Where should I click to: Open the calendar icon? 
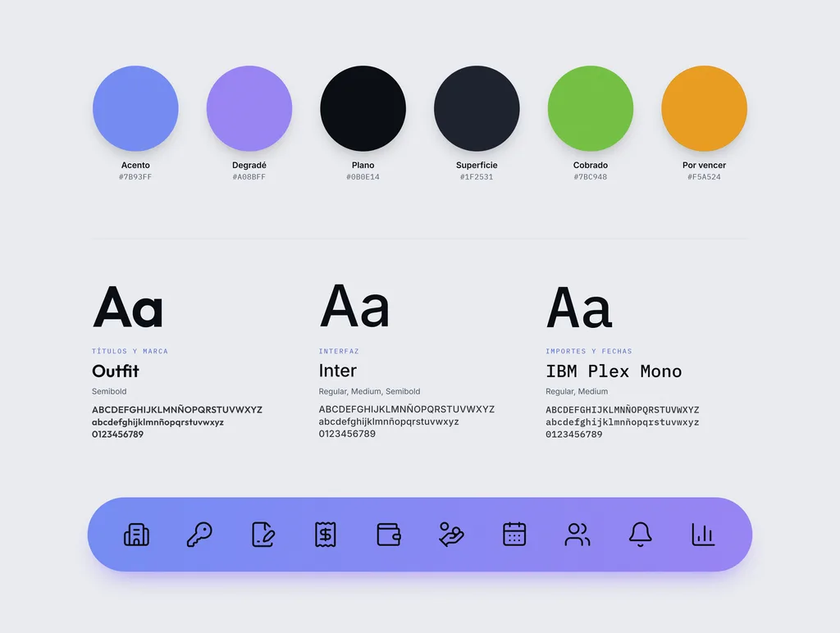click(514, 535)
